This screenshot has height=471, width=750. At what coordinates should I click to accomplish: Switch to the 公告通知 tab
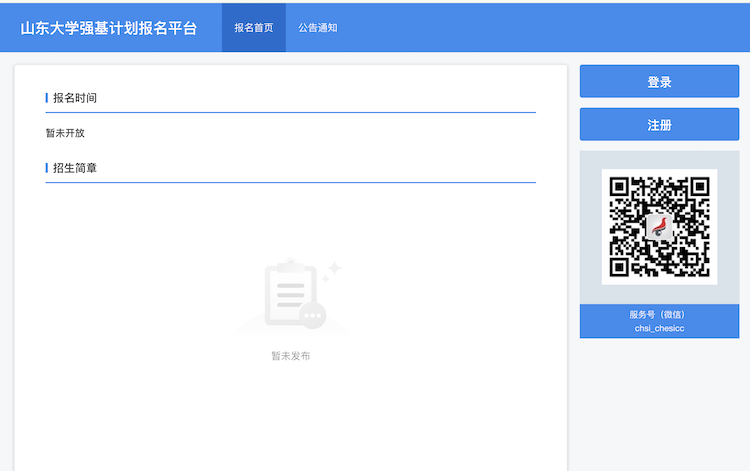click(318, 28)
